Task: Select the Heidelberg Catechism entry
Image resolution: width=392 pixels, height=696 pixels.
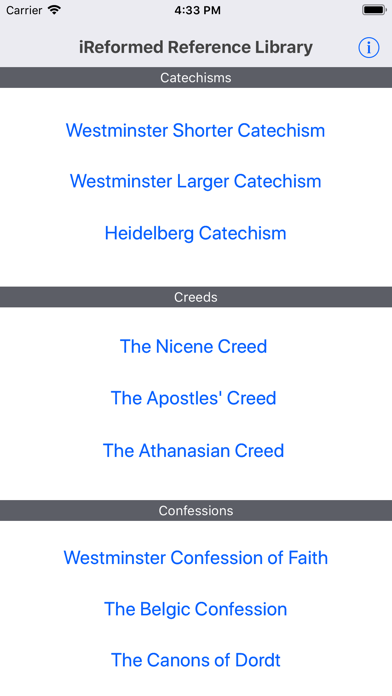Action: 195,233
